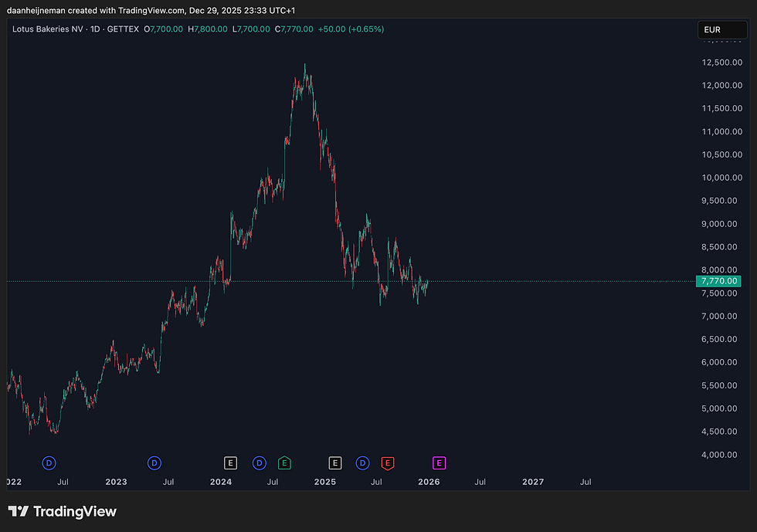Click the blue D dividend marker in mid-2023
Viewport: 757px width, 532px height.
click(x=154, y=463)
